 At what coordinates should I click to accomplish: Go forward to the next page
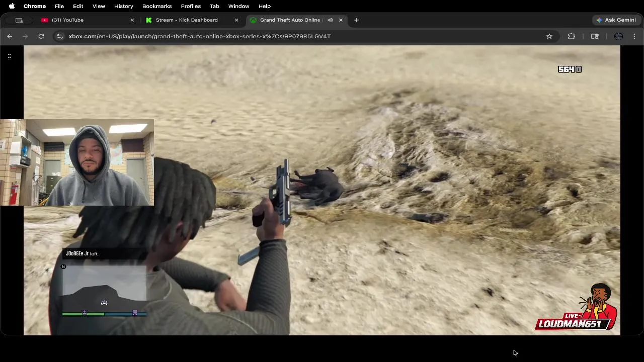(25, 36)
